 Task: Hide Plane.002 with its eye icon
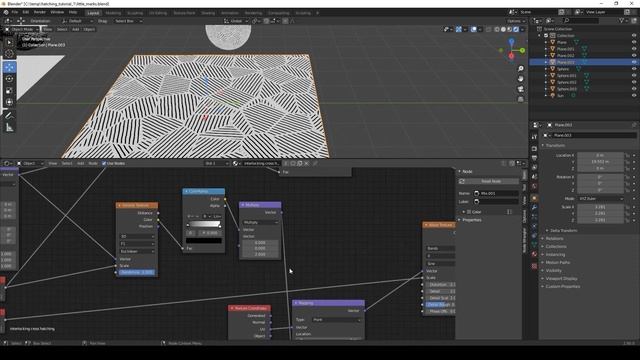tap(634, 56)
